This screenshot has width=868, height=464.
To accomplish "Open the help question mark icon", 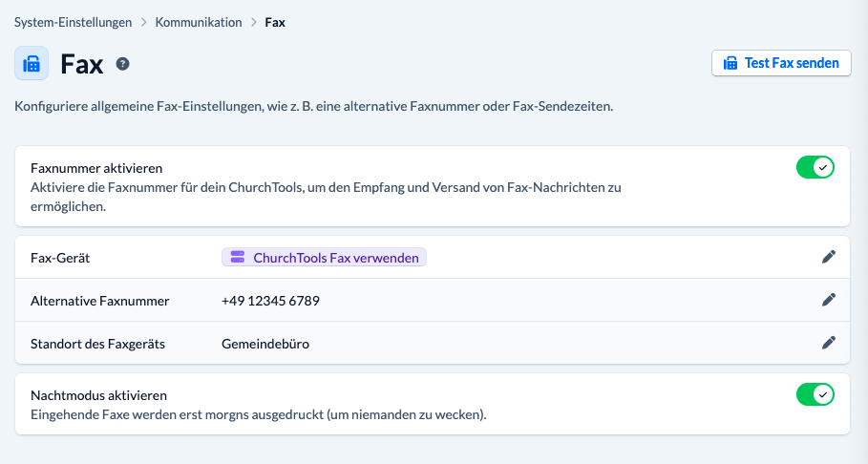I will tap(122, 64).
